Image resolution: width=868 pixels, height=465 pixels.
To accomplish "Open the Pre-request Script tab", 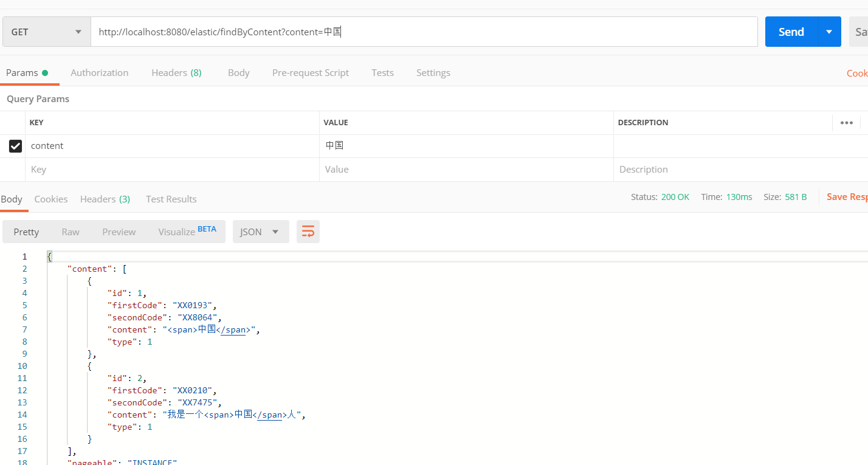I will 311,72.
